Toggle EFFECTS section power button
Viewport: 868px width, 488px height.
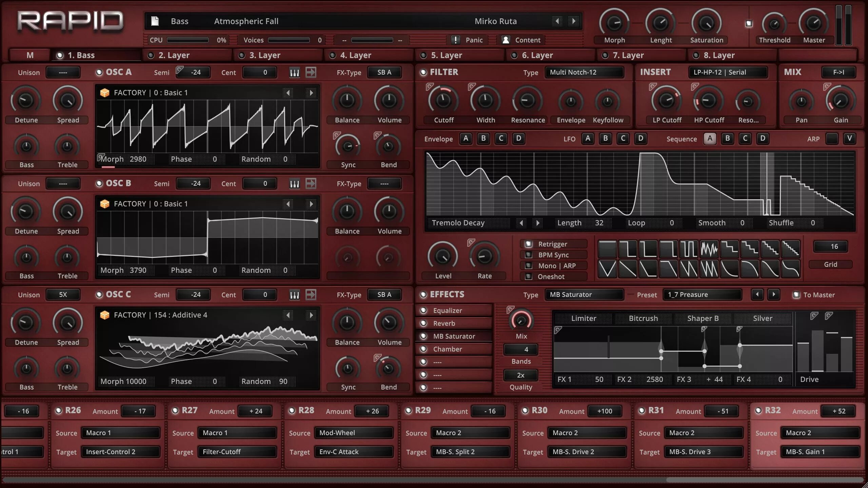pyautogui.click(x=423, y=294)
